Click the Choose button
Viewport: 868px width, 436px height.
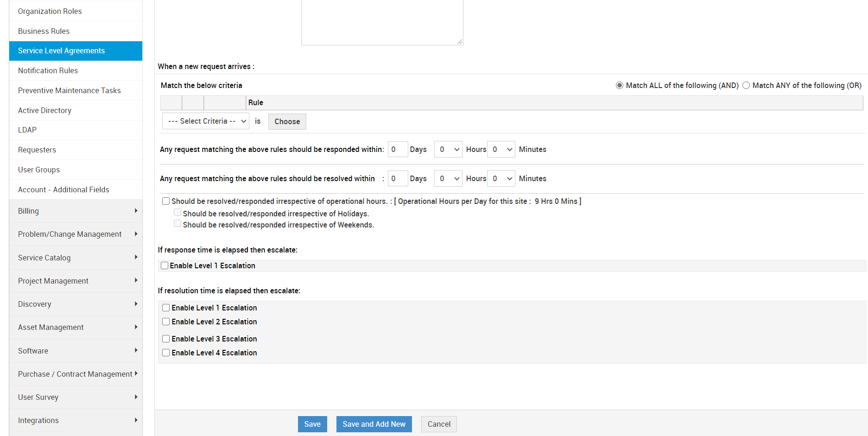[287, 121]
